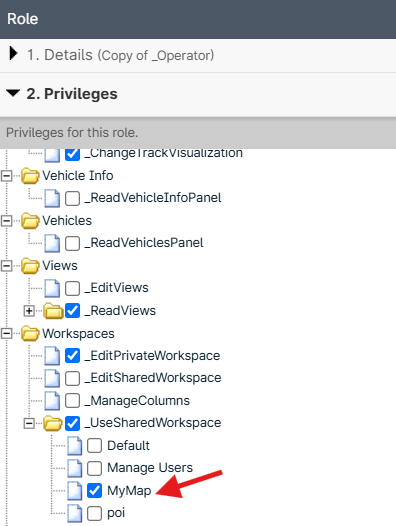Uncheck the _ReadViews checkbox
The width and height of the screenshot is (396, 526).
[72, 311]
